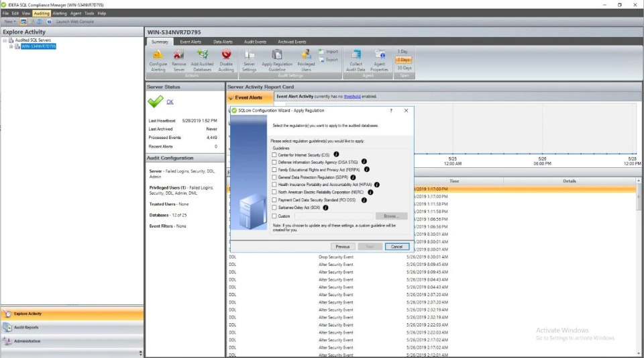Click the OK server status link

coord(170,102)
